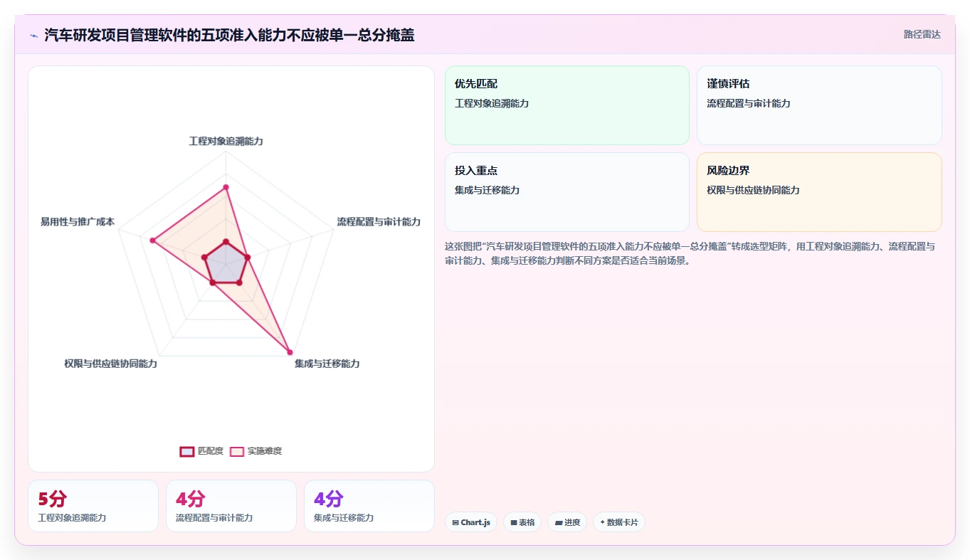Click radar axis label 工程对象追溯能力
Viewport: 970px width, 560px height.
click(226, 141)
